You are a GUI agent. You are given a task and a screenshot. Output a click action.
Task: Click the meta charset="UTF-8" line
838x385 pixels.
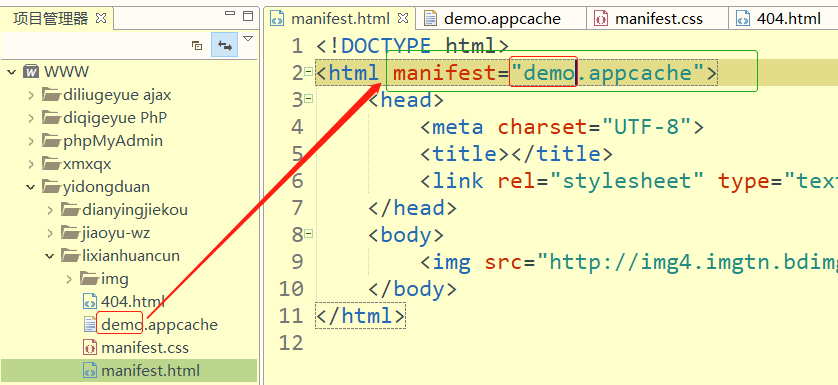[x=562, y=127]
